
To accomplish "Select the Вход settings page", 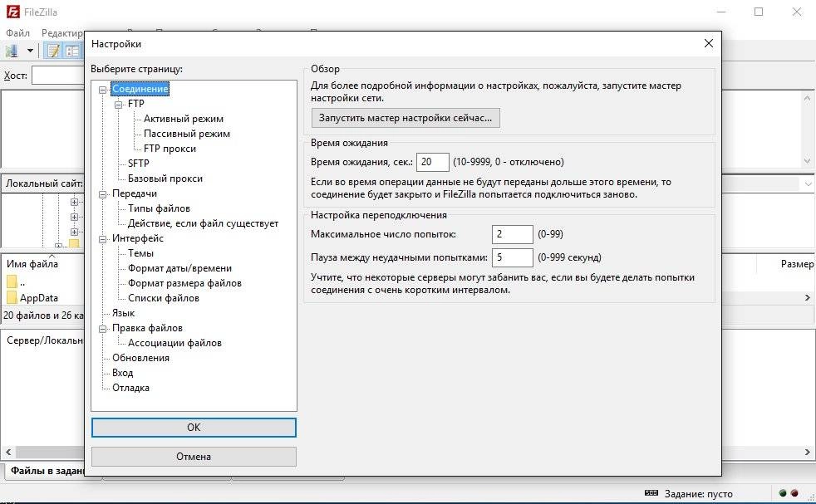I will click(122, 373).
